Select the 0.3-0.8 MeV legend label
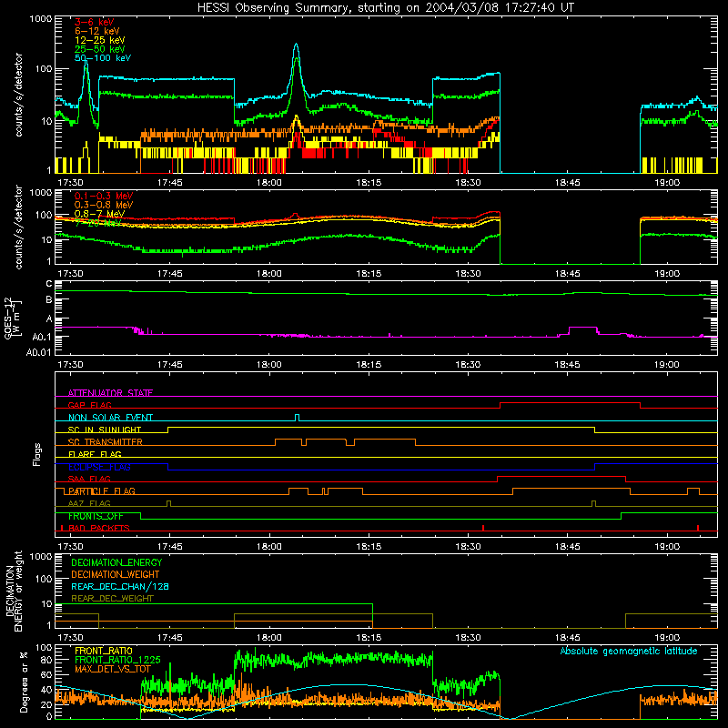Viewport: 728px width, 728px height. [x=104, y=205]
